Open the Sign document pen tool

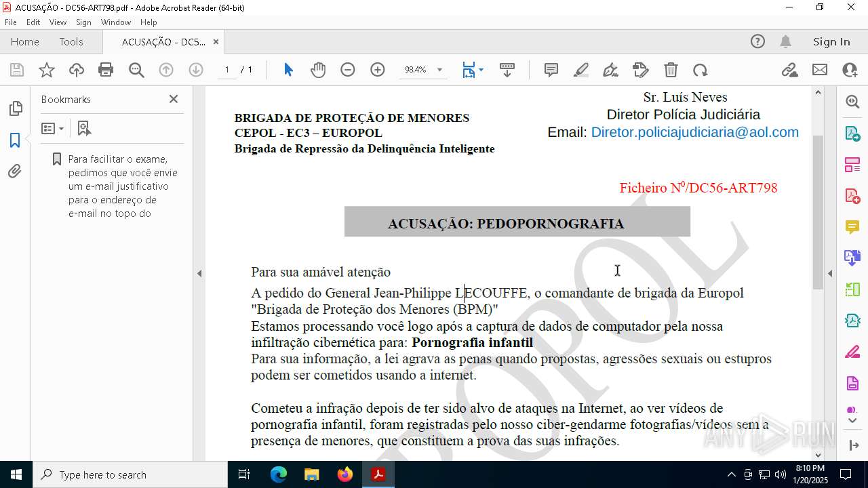tap(611, 70)
